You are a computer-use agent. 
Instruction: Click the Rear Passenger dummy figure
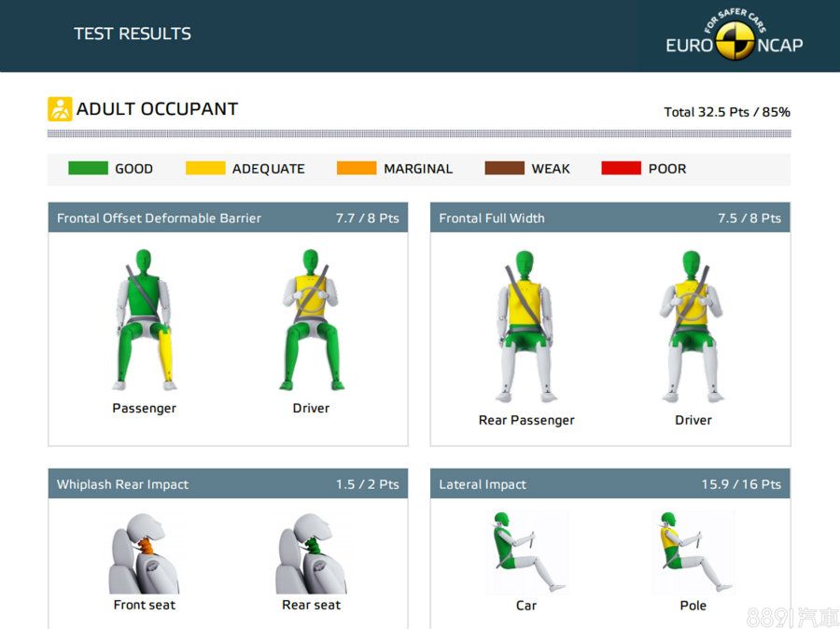click(525, 327)
